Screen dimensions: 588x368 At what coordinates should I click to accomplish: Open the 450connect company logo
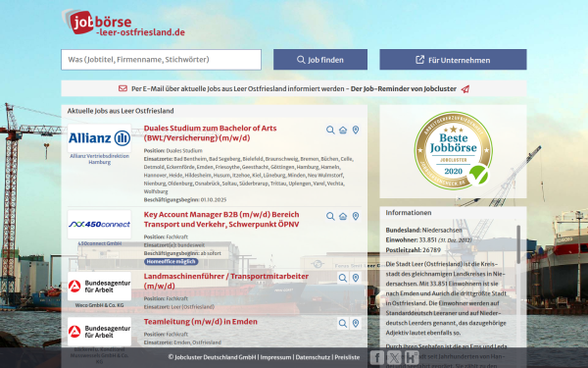(x=99, y=224)
